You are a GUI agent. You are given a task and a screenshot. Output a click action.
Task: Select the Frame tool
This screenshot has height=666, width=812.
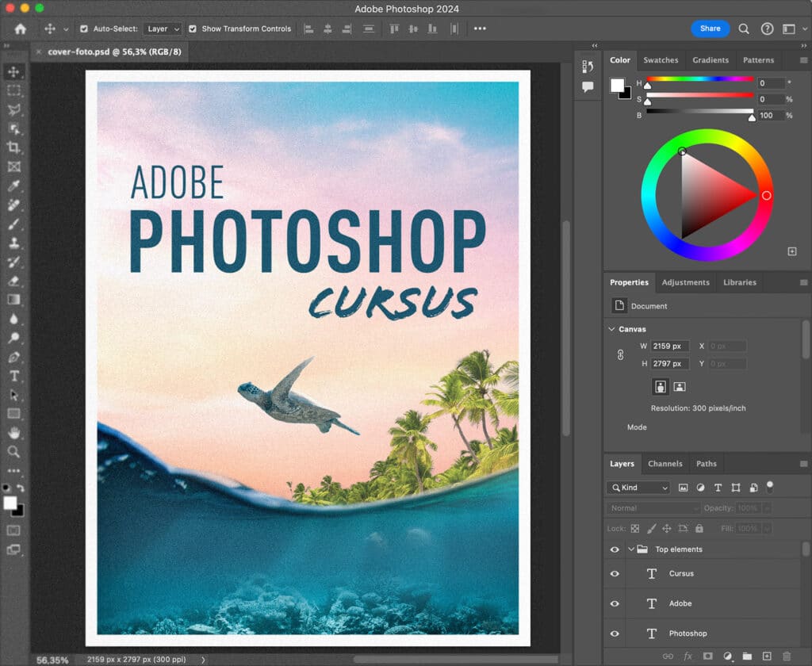tap(14, 166)
